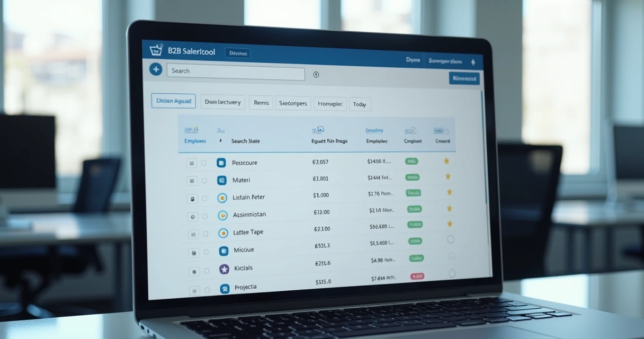
Task: Select the Rems filter tab
Action: coord(261,102)
